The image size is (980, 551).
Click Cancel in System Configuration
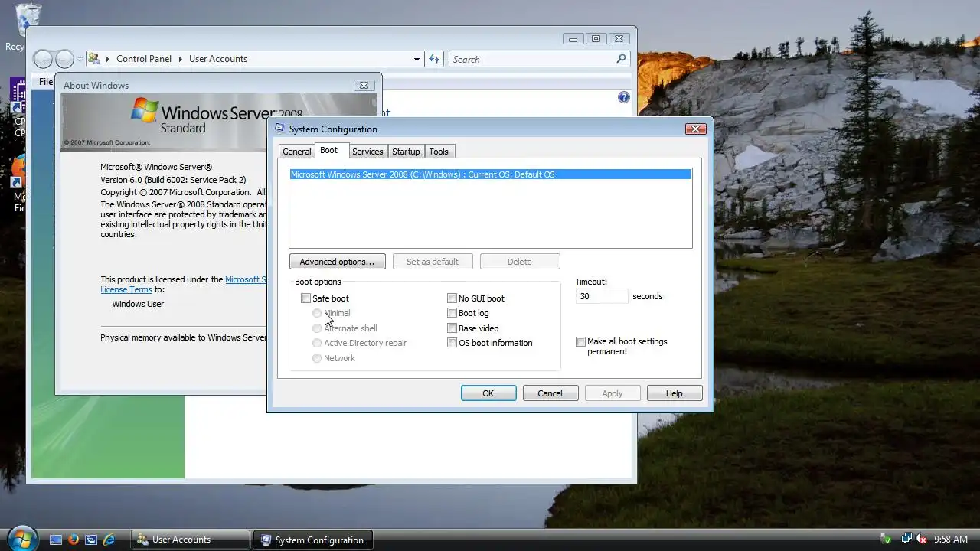550,393
